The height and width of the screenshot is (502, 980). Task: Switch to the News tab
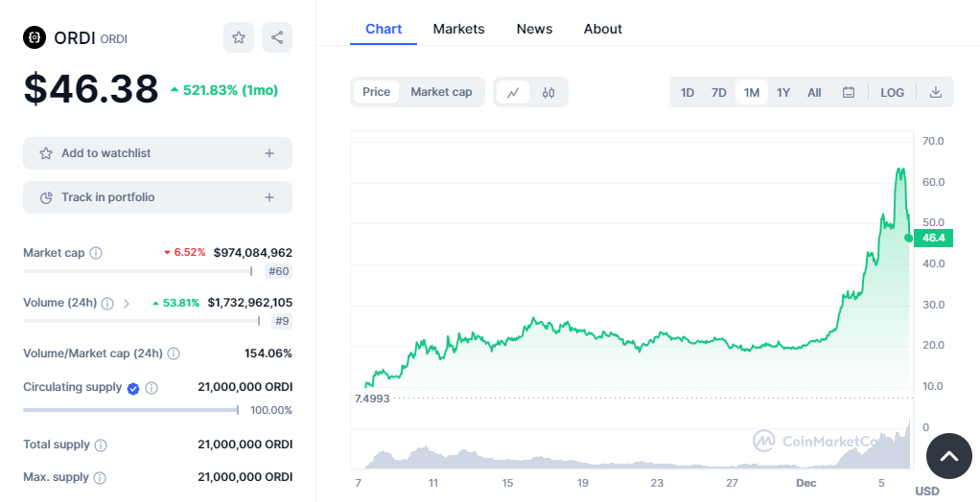coord(534,29)
